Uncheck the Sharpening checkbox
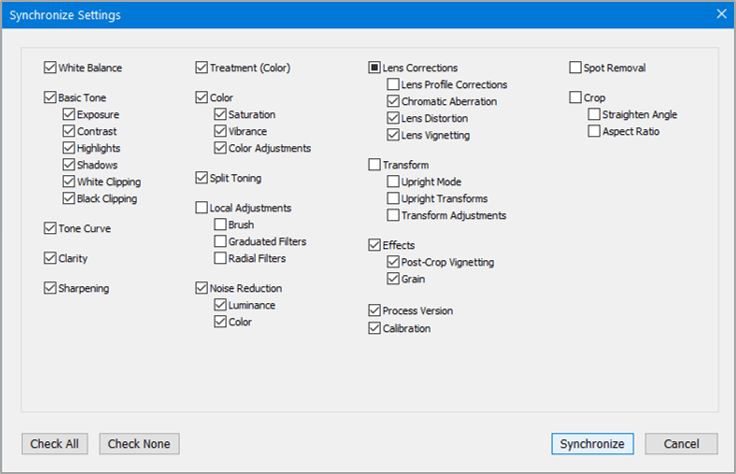The width and height of the screenshot is (736, 474). tap(50, 288)
